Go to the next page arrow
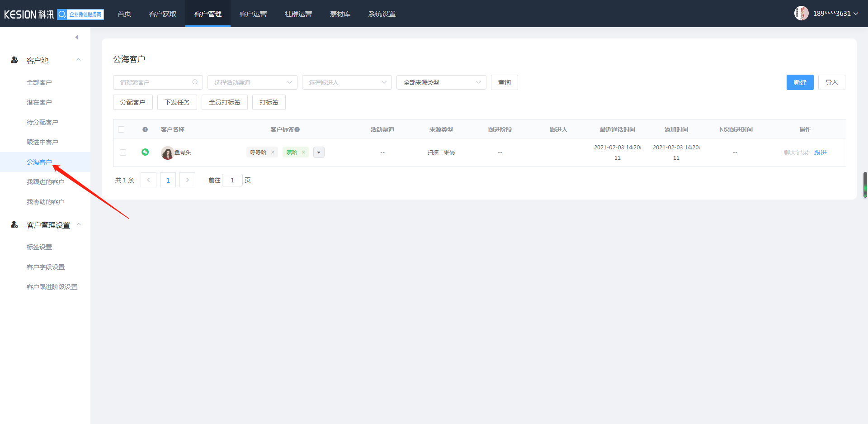This screenshot has height=424, width=868. click(187, 180)
